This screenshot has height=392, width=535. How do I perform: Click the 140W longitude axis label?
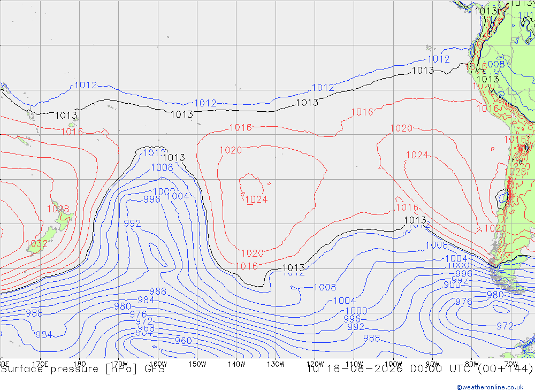point(236,364)
